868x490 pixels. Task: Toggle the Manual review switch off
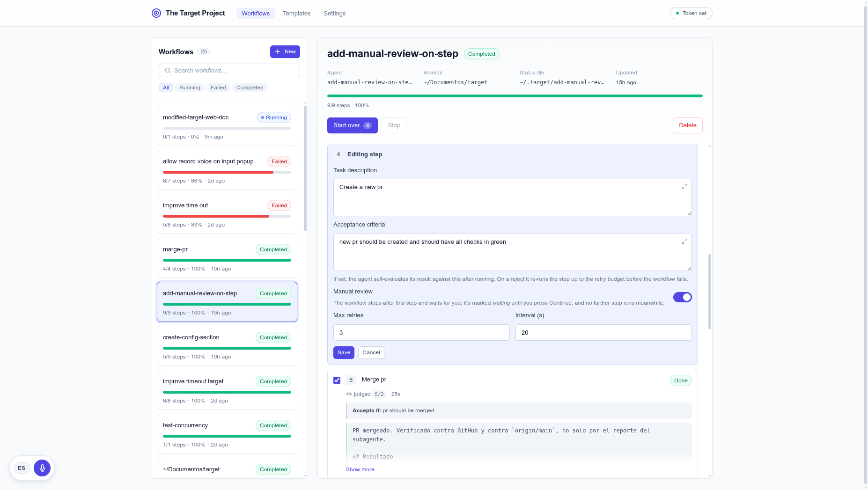tap(682, 297)
